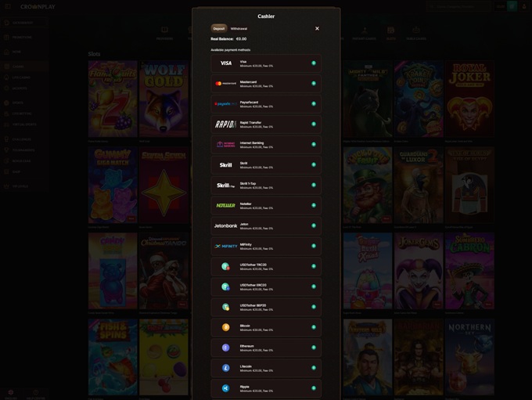Select the Ethereum coin icon
The height and width of the screenshot is (400, 532).
pyautogui.click(x=225, y=348)
